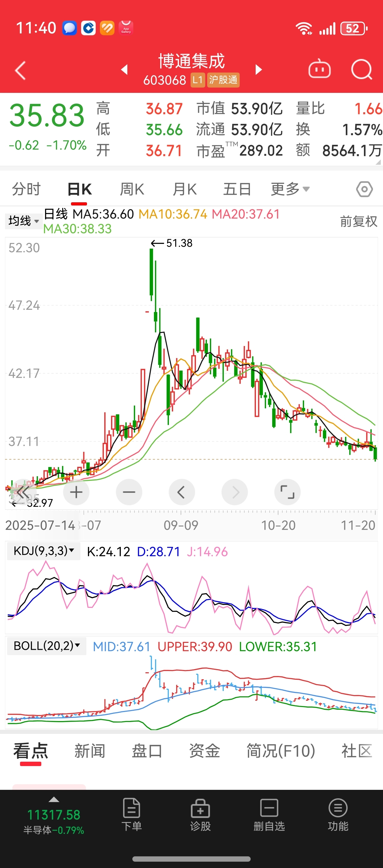Tap the 11-20 date axis label
Viewport: 383px width, 868px height.
pyautogui.click(x=358, y=525)
